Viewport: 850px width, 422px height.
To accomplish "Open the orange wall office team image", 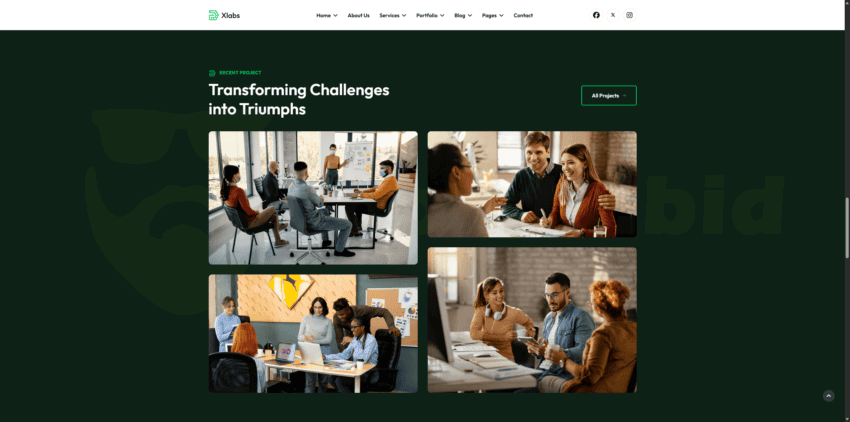I will (x=313, y=333).
